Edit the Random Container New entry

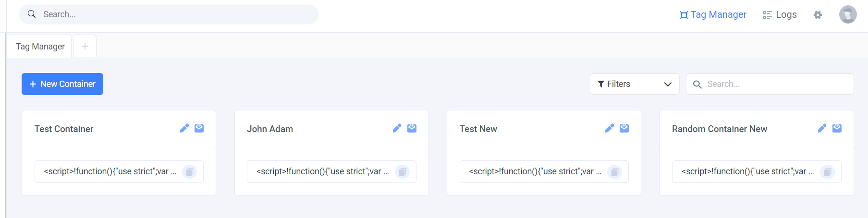[x=822, y=128]
